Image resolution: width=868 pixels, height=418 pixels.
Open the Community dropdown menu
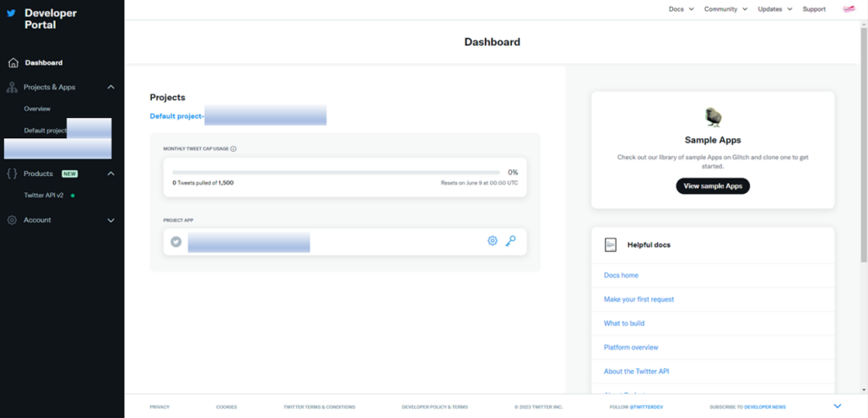coord(725,9)
